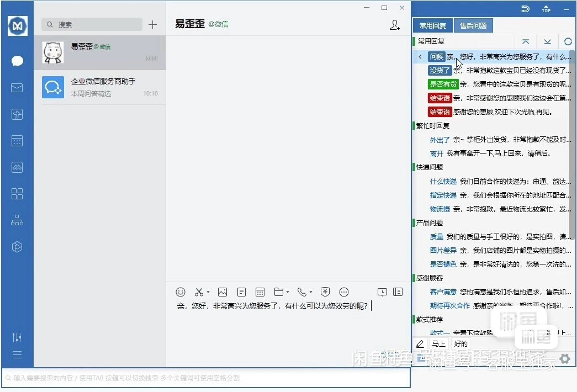Click the folder file icon in chat toolbar
Screen dimensions: 577x392
click(x=279, y=292)
